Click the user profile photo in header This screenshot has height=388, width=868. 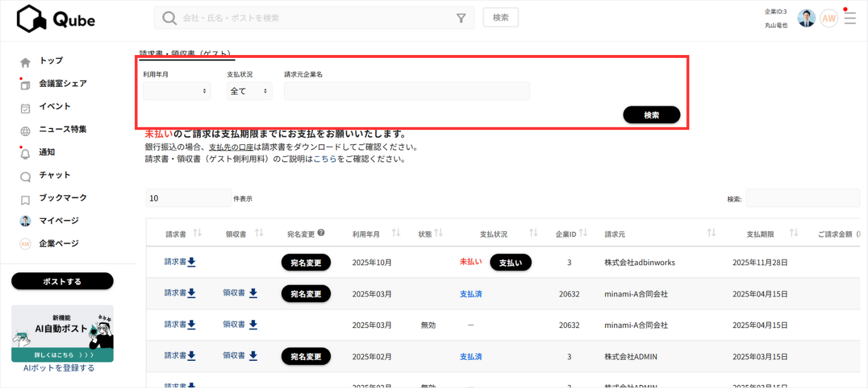click(806, 19)
